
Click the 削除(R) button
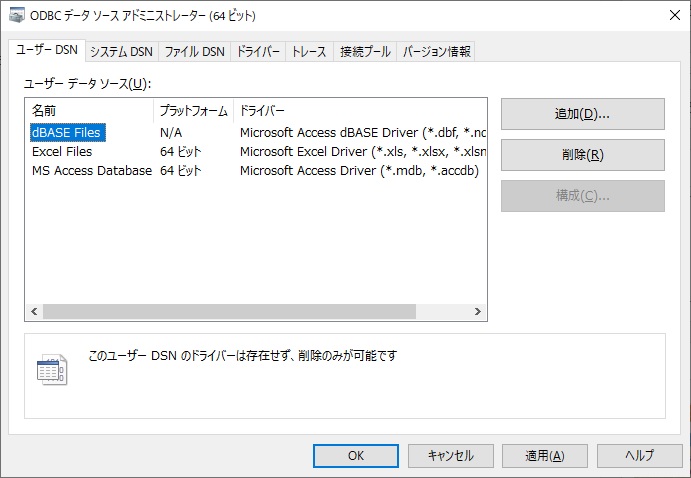coord(583,155)
